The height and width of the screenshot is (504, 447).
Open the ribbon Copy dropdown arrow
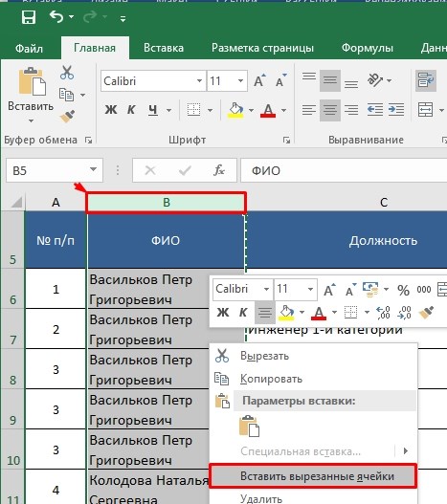pyautogui.click(x=82, y=95)
